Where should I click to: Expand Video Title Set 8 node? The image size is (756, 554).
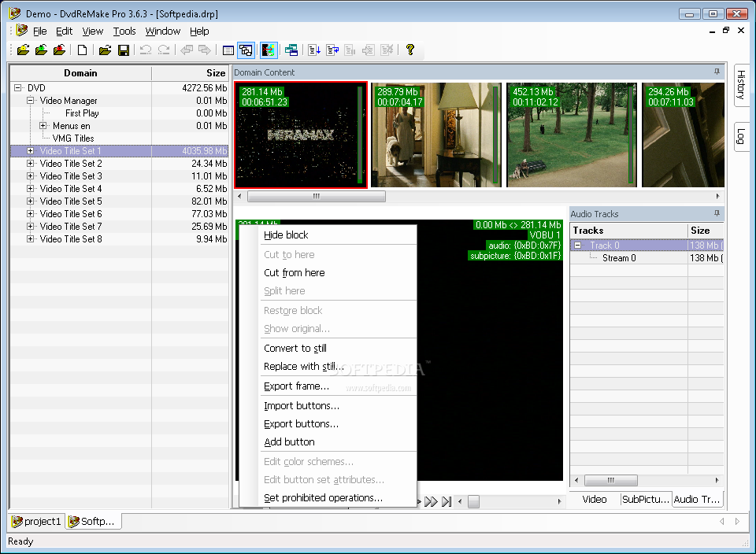31,238
